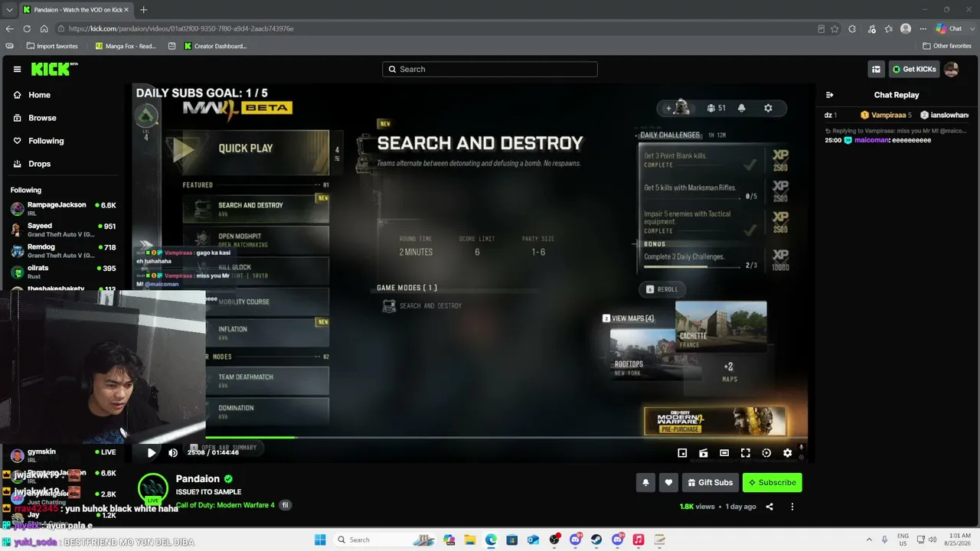Open the Creator Dashboard bookmark
Image resolution: width=980 pixels, height=551 pixels.
(x=215, y=46)
